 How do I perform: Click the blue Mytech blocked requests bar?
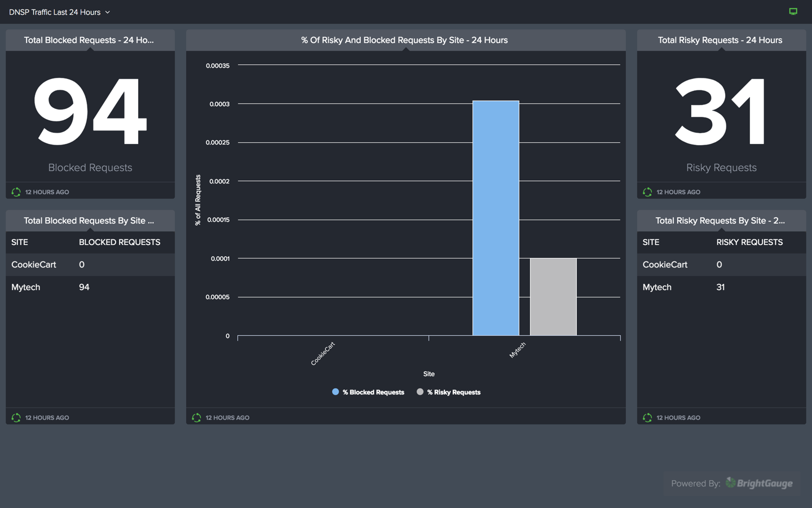click(496, 218)
